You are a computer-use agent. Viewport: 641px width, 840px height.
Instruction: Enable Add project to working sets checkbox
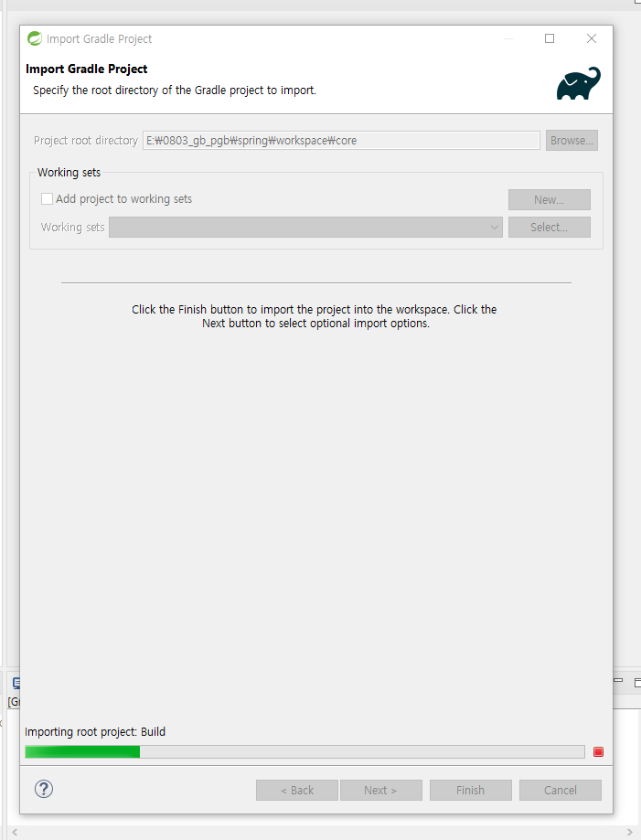click(48, 198)
